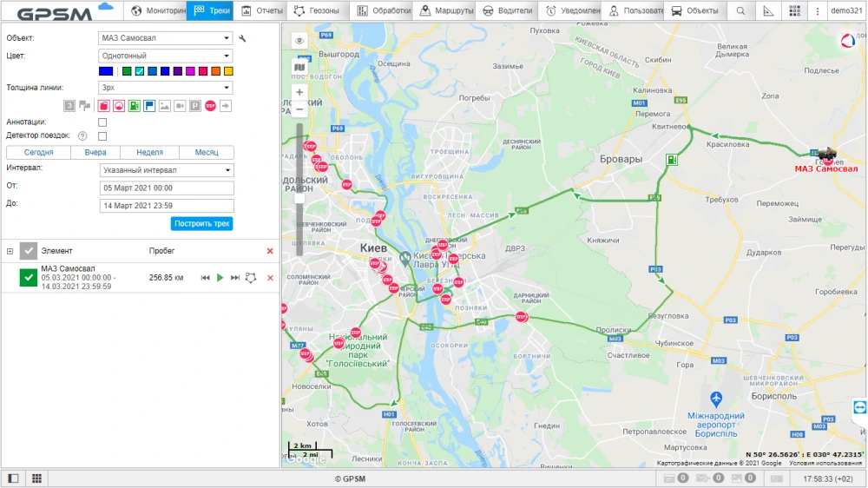Click the Месяц interval button
This screenshot has height=488, width=868.
(207, 152)
